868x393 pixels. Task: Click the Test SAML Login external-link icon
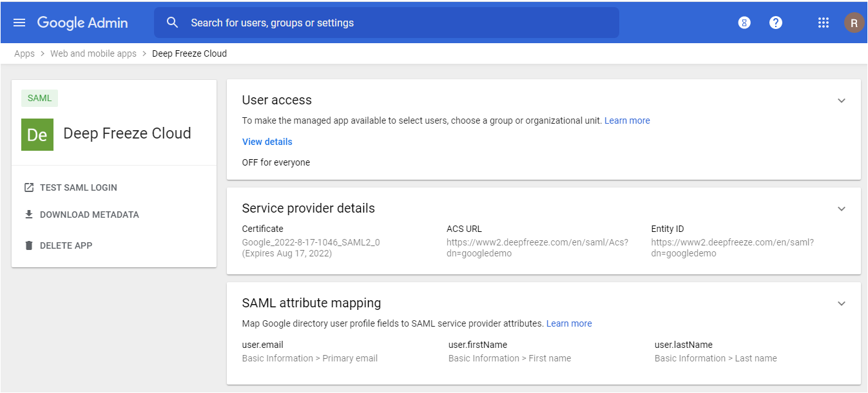coord(28,187)
